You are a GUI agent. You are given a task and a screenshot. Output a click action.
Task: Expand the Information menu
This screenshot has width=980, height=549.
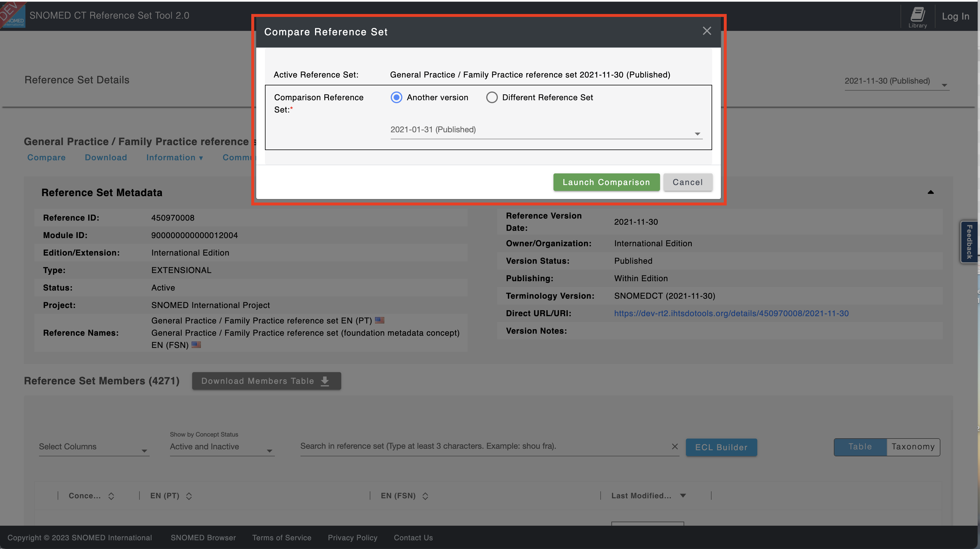click(175, 158)
